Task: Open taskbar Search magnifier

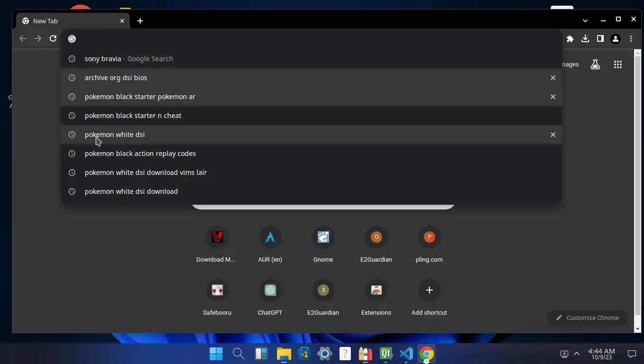Action: [238, 354]
